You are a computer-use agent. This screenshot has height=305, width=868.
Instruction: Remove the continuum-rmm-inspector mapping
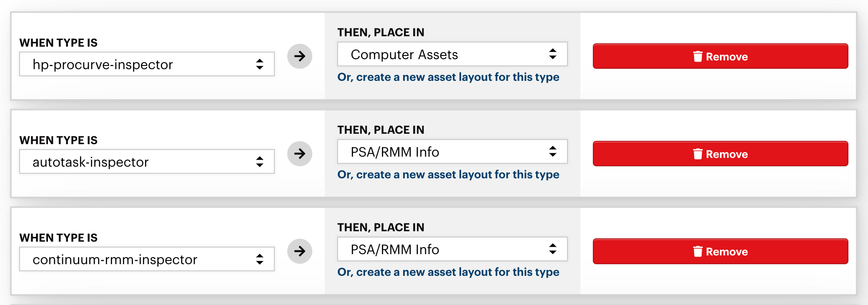tap(720, 251)
